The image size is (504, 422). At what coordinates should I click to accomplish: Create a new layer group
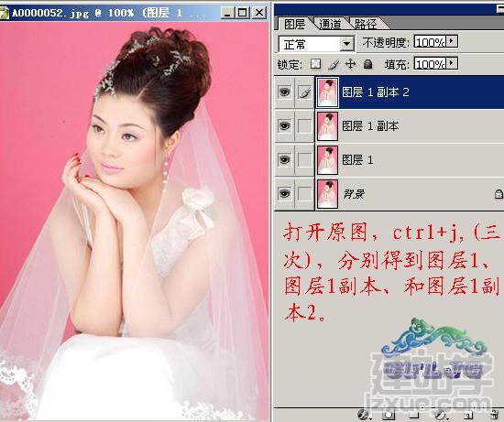point(413,415)
